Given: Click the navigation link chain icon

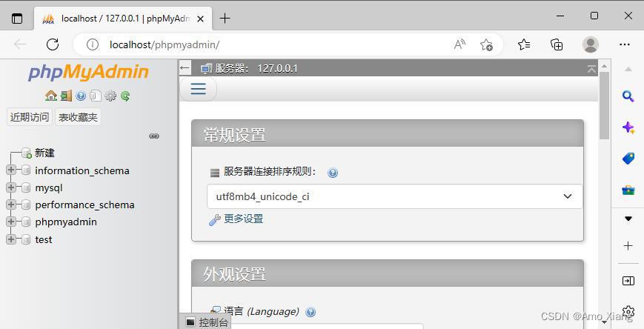Looking at the screenshot, I should click(154, 136).
